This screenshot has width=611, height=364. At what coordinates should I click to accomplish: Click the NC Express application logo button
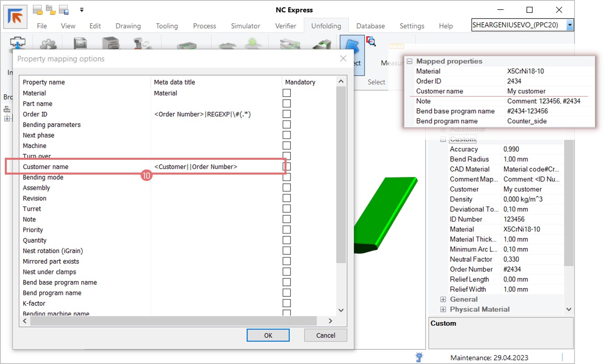(15, 17)
